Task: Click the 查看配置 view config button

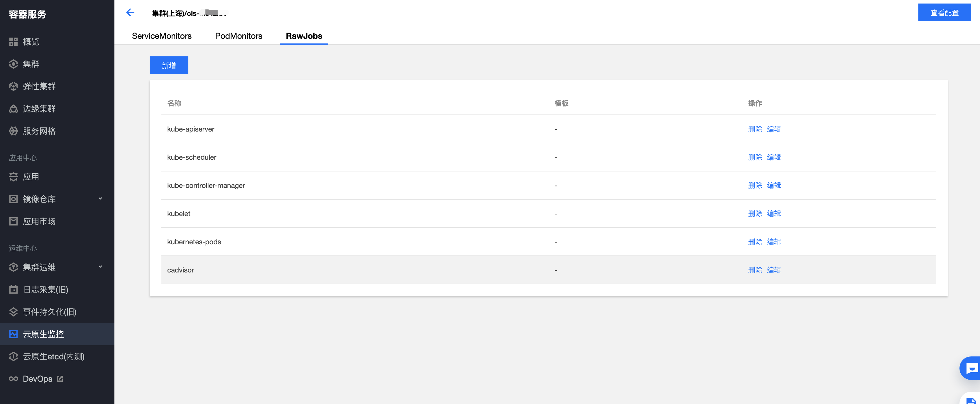Action: (x=944, y=13)
